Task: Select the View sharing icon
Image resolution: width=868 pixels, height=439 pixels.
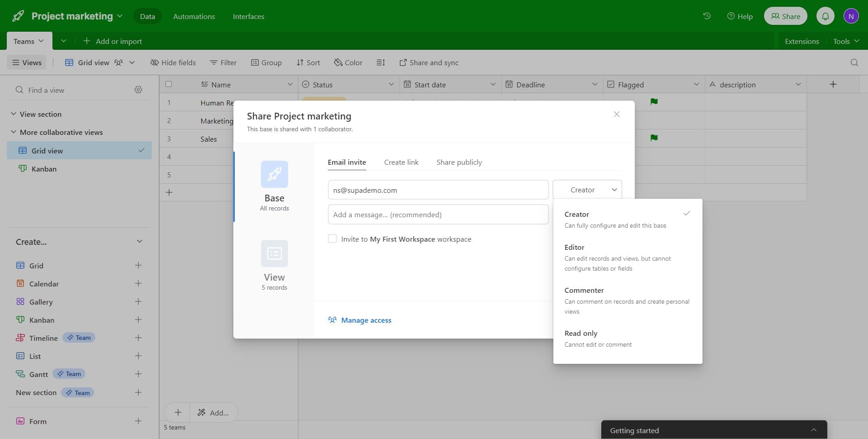Action: click(274, 254)
